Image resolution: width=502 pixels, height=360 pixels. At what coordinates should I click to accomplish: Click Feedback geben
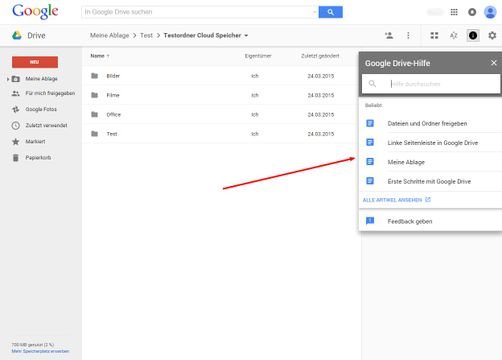[x=410, y=221]
